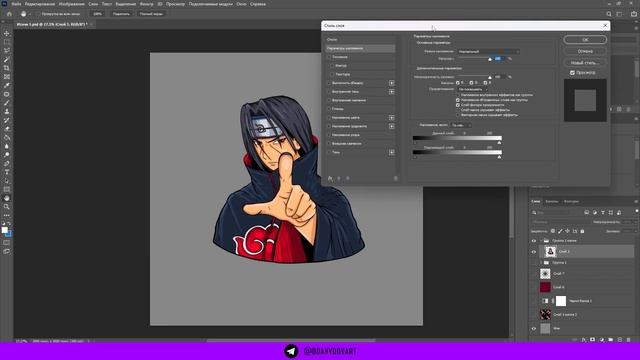Select the Crop tool
The height and width of the screenshot is (360, 640).
[x=7, y=68]
